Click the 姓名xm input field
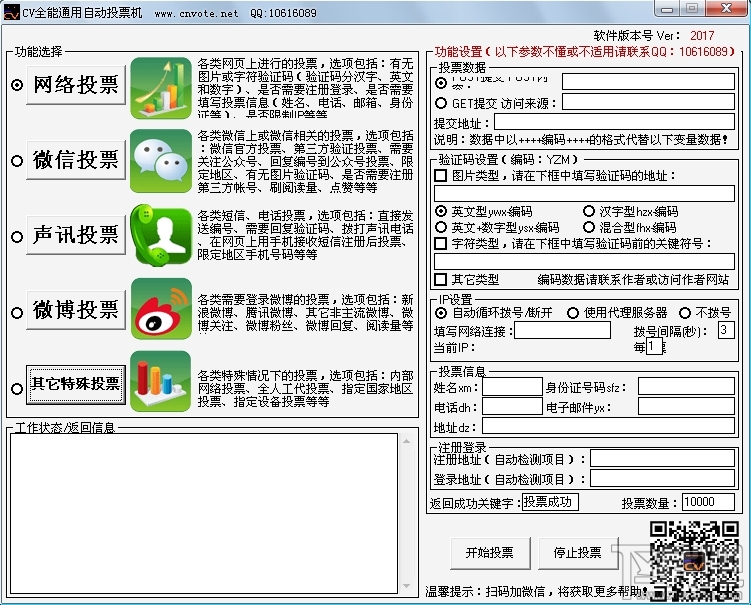Screen dimensions: 751x605 pyautogui.click(x=512, y=386)
